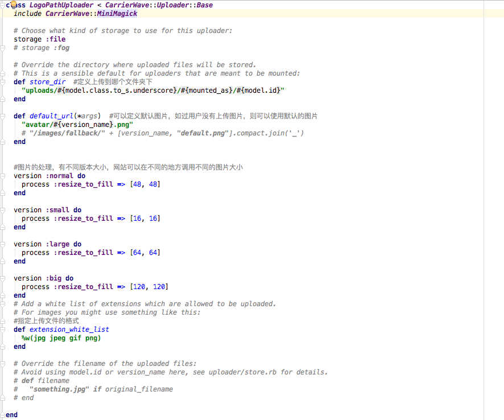
Task: Click 'uploader/store.rb' reference in comment
Action: pos(242,372)
